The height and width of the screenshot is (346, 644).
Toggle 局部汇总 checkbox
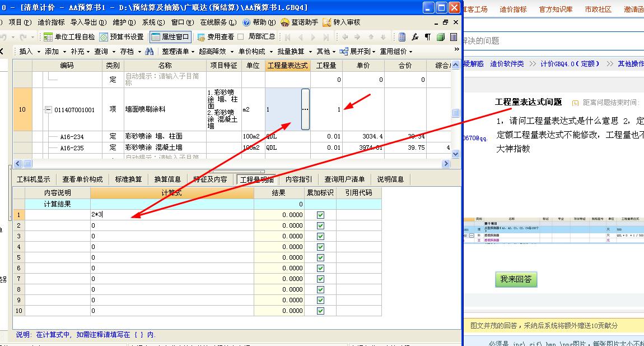(241, 36)
